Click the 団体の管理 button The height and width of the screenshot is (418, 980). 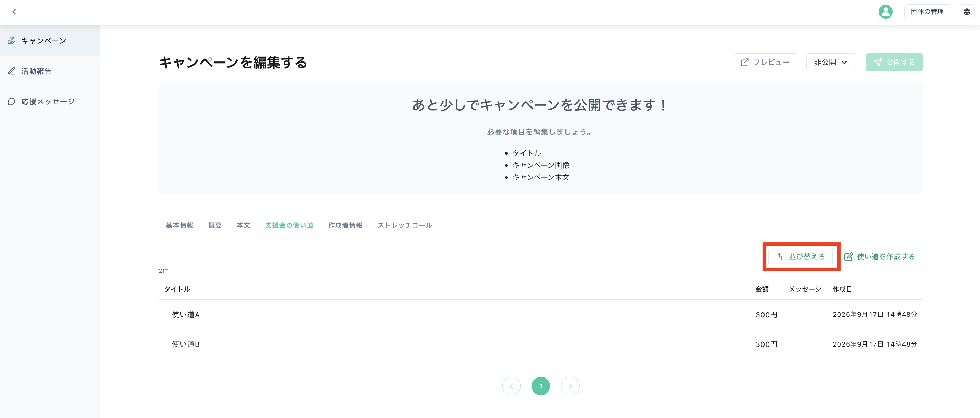[x=927, y=12]
